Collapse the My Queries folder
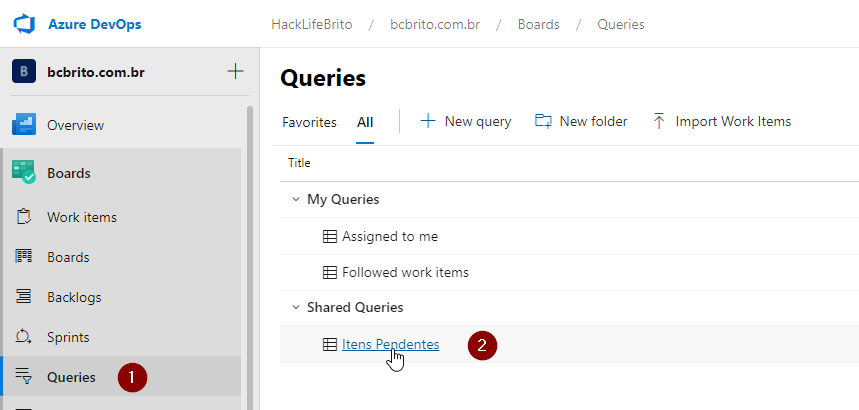 [x=296, y=199]
